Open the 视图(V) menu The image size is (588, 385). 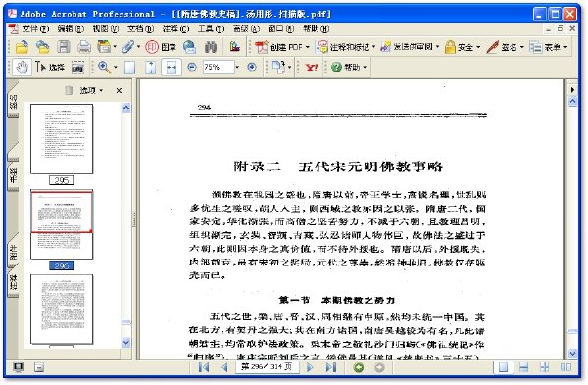[106, 28]
